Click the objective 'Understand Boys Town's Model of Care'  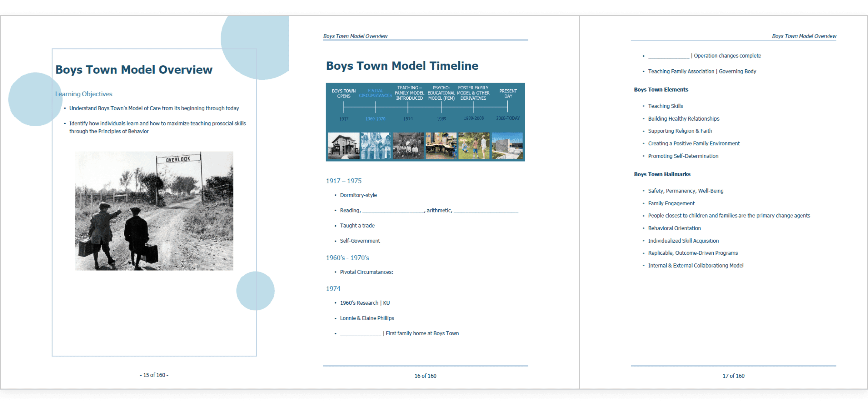(x=154, y=108)
